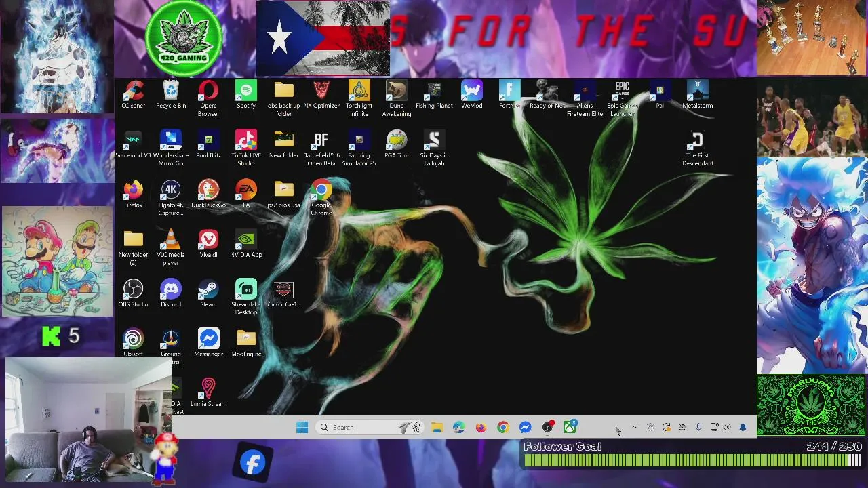Open Six Days in Fallujah
Image resolution: width=868 pixels, height=488 pixels.
(x=434, y=148)
